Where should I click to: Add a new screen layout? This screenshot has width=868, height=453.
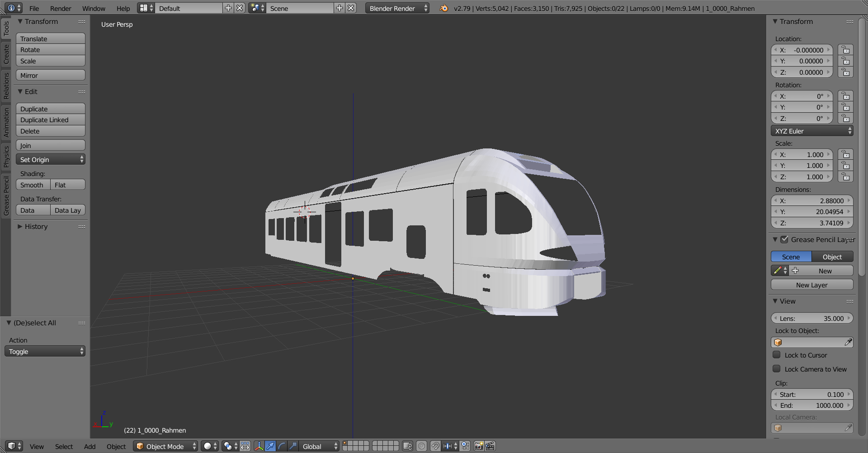[228, 8]
